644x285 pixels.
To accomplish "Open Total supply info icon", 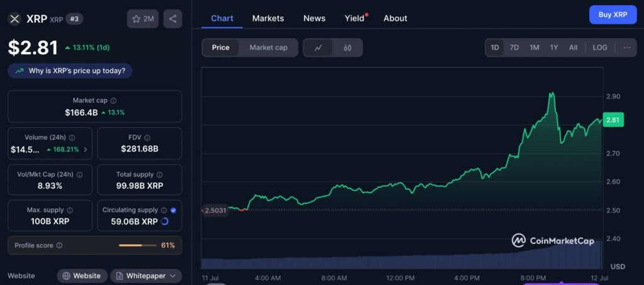I will point(159,174).
